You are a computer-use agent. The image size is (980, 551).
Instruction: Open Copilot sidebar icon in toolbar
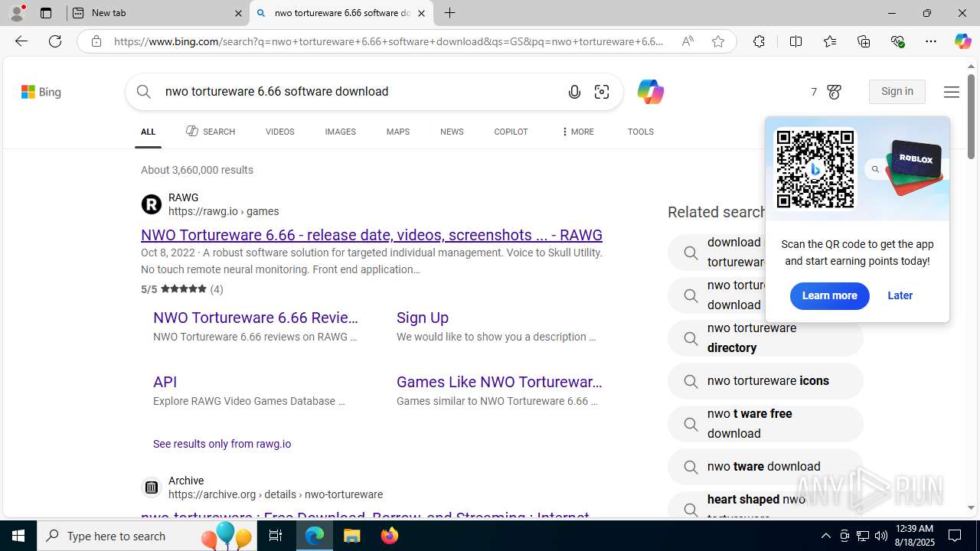click(962, 41)
